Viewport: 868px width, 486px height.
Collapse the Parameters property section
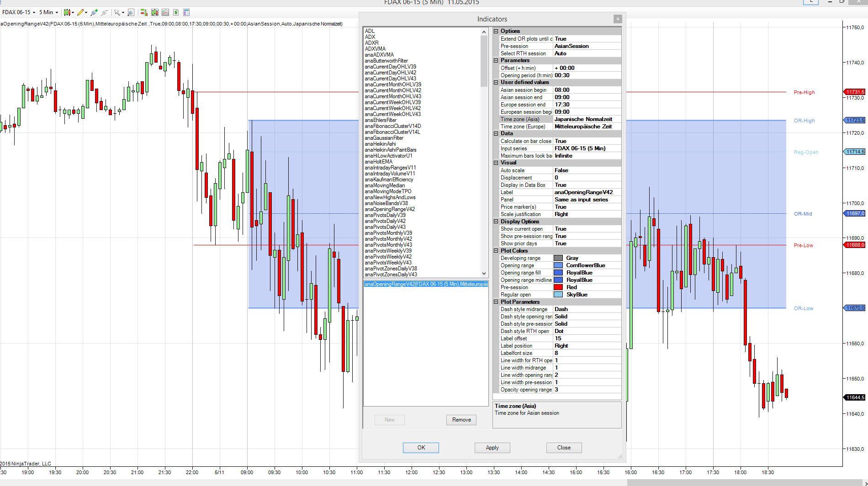click(x=496, y=60)
